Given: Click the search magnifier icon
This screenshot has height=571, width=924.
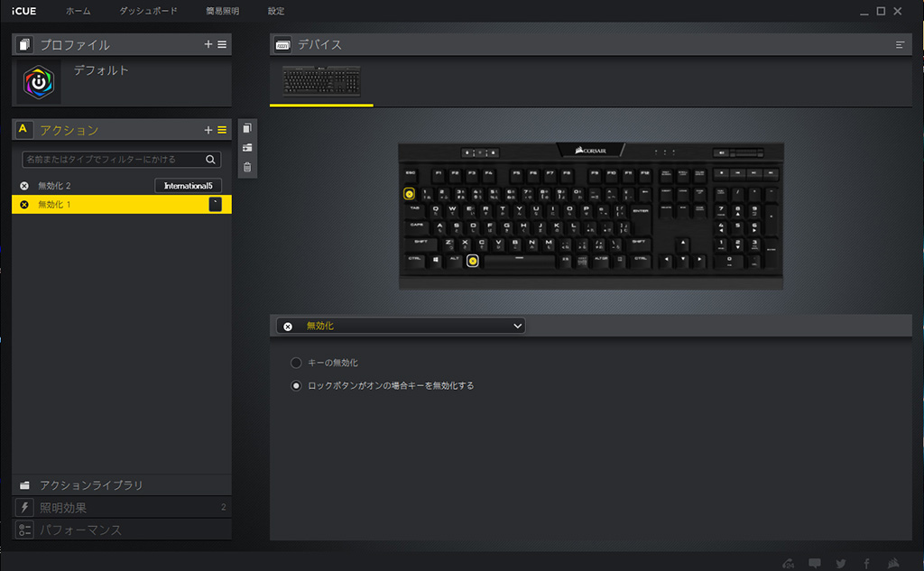Looking at the screenshot, I should (210, 160).
